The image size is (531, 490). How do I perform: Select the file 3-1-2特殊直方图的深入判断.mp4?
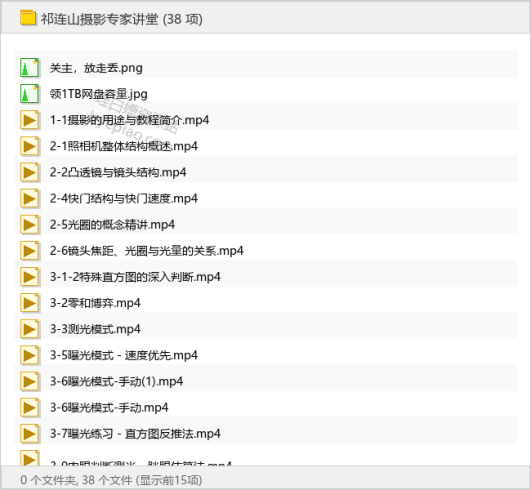135,277
